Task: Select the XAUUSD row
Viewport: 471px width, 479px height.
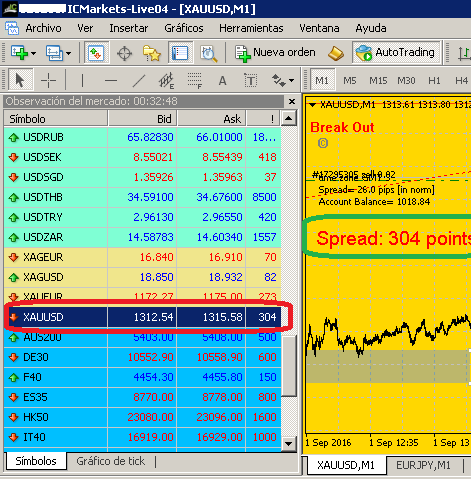Action: click(x=142, y=317)
